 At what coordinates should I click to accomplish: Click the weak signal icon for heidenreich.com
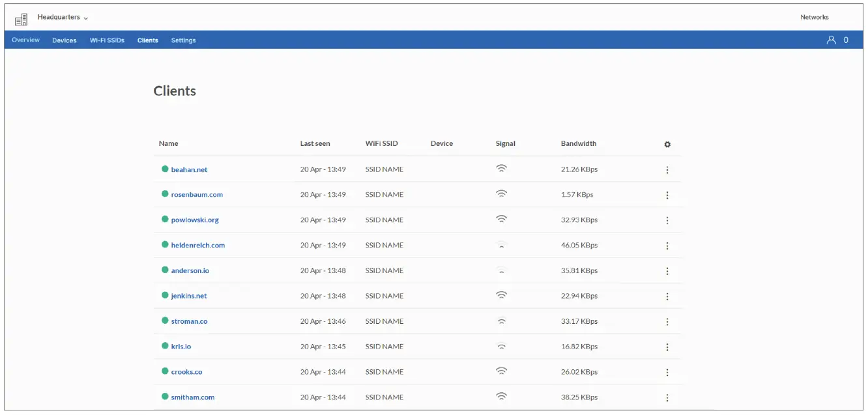point(501,245)
